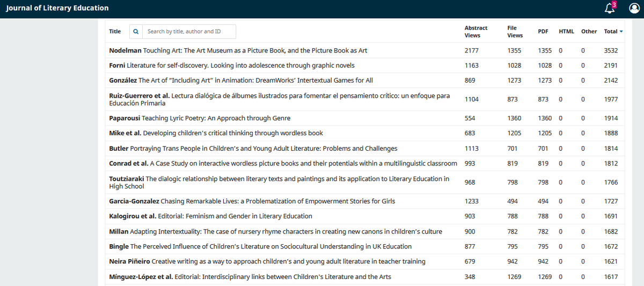Click the search magnifier icon

(x=135, y=32)
